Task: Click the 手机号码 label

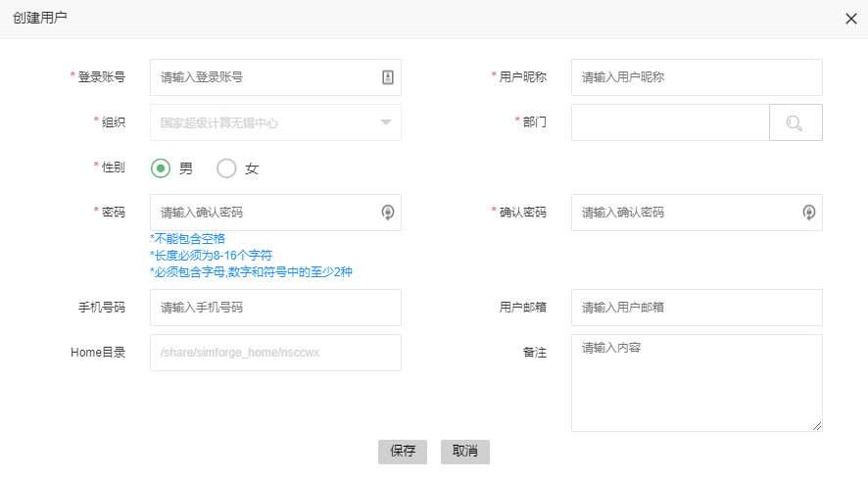Action: pyautogui.click(x=102, y=308)
